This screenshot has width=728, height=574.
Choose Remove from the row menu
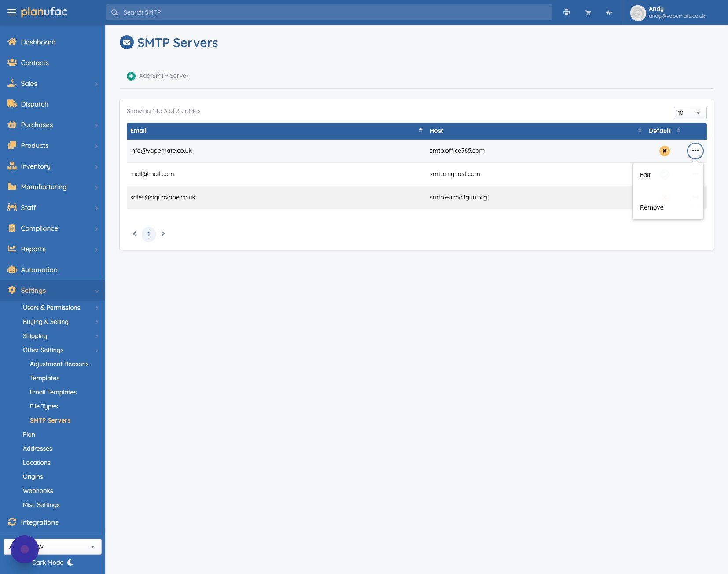pos(651,207)
